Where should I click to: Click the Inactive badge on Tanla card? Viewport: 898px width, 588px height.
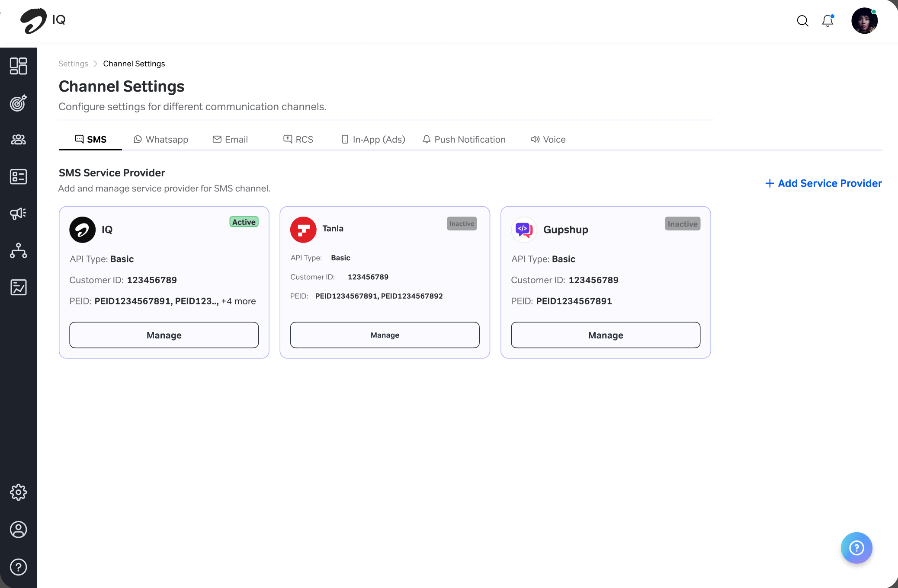pos(462,224)
